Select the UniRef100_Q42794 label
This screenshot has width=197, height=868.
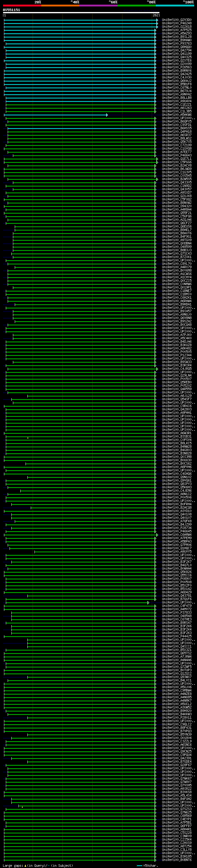click(177, 50)
